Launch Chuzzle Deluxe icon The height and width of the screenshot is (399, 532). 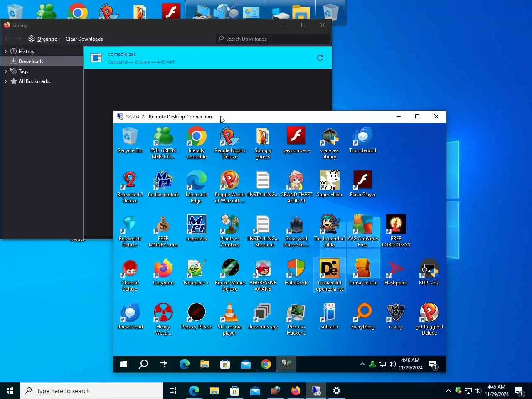coord(130,275)
